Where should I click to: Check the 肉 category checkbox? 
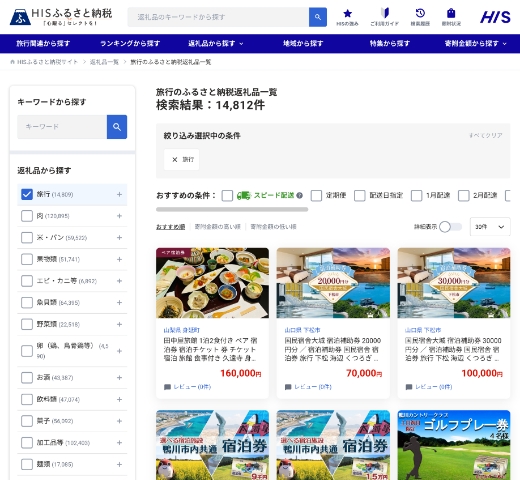pos(27,216)
